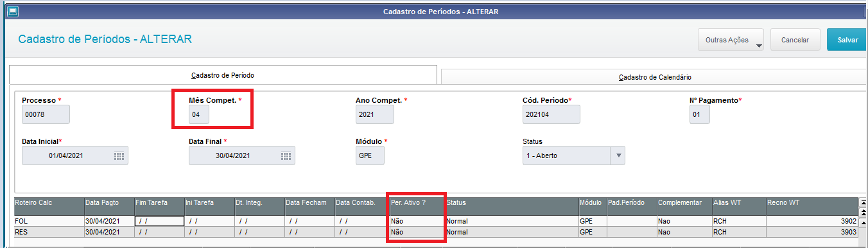The image size is (868, 248).
Task: Open the Data Final calendar picker icon
Action: point(286,155)
